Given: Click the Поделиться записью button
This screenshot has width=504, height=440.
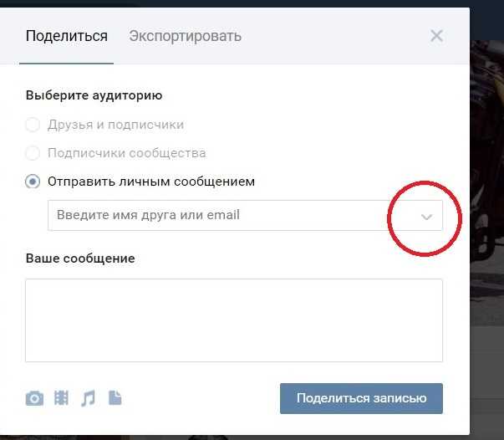Looking at the screenshot, I should coord(361,398).
